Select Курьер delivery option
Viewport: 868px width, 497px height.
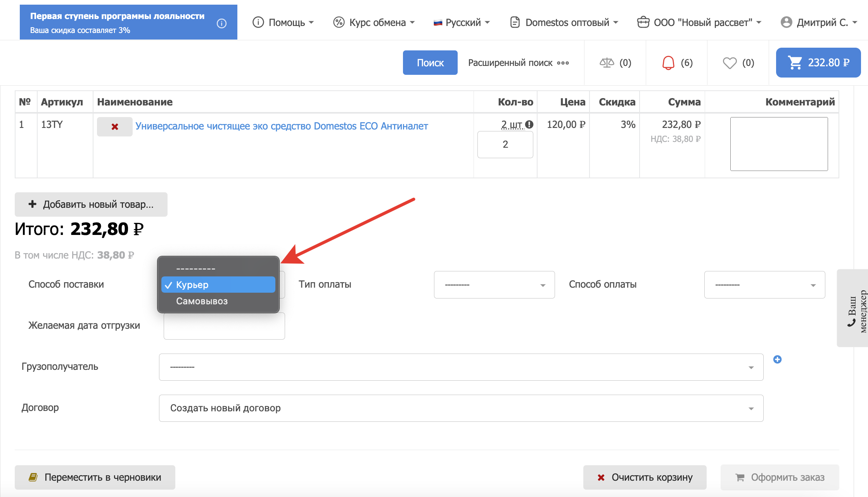tap(218, 285)
